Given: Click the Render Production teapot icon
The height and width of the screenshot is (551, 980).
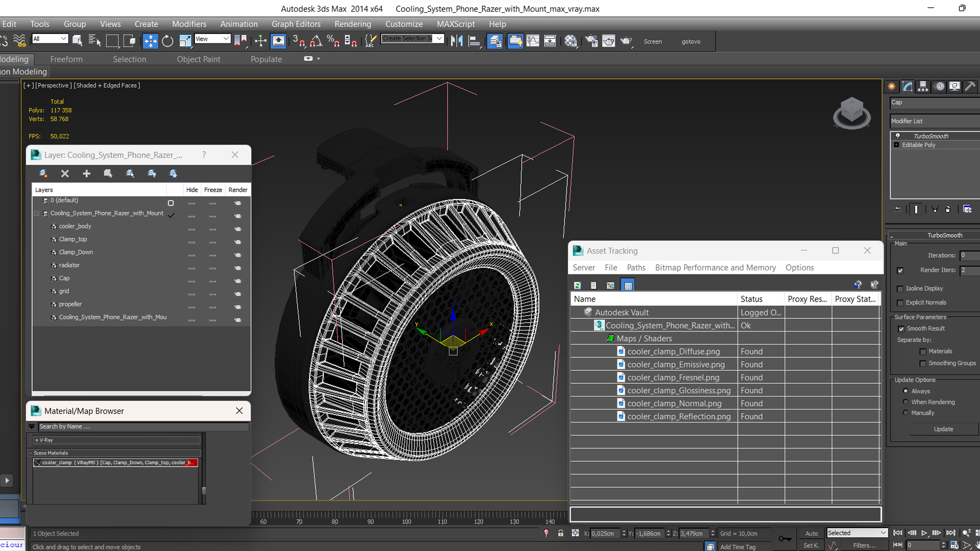Looking at the screenshot, I should coord(626,41).
